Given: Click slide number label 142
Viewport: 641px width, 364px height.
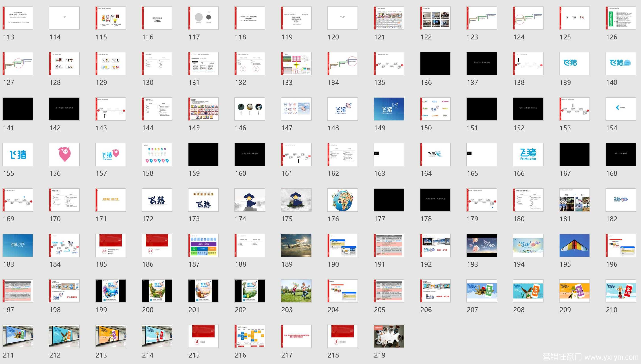Looking at the screenshot, I should [55, 128].
